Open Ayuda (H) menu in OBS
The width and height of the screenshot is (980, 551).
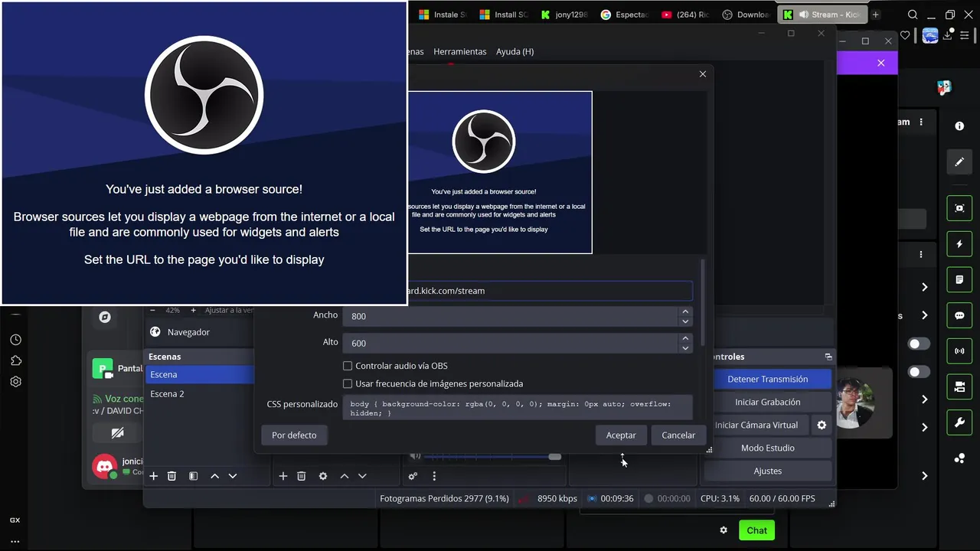514,51
